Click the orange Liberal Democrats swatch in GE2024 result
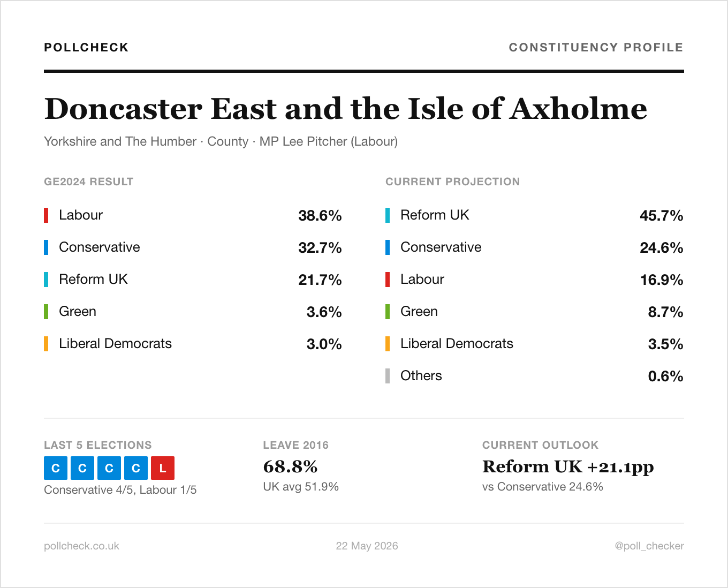 pyautogui.click(x=46, y=344)
